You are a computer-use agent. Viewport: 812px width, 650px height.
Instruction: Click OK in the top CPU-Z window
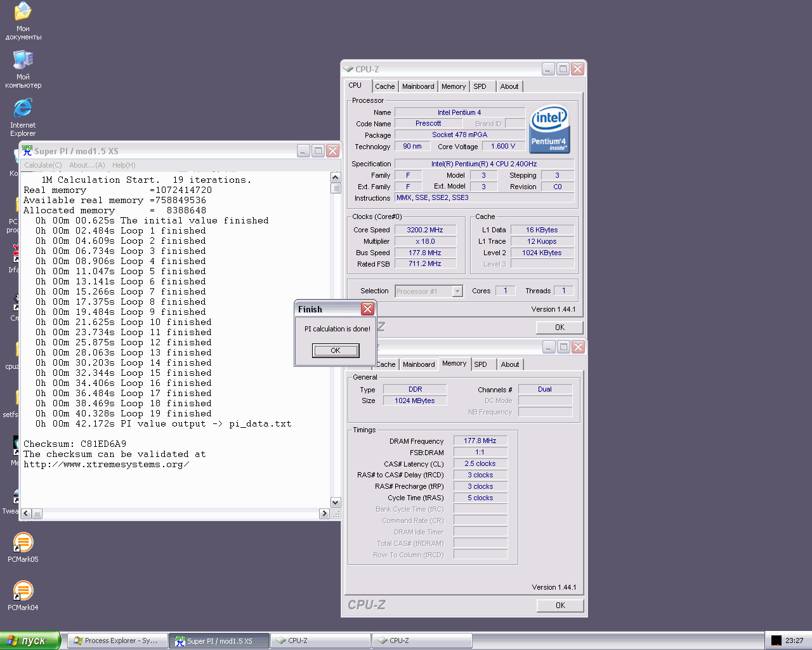[x=560, y=328]
